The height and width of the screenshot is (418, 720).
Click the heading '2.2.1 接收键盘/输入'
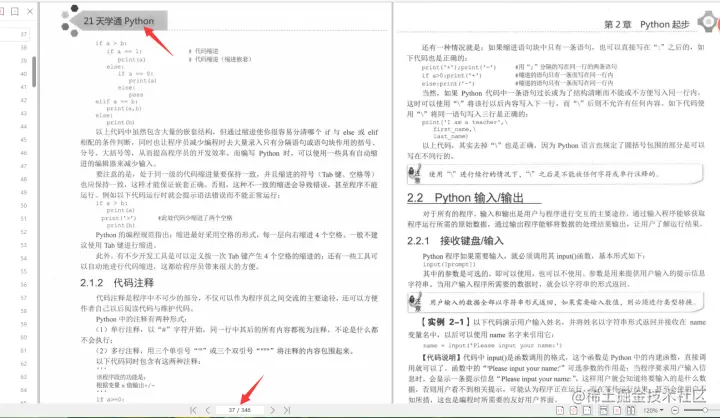[455, 241]
